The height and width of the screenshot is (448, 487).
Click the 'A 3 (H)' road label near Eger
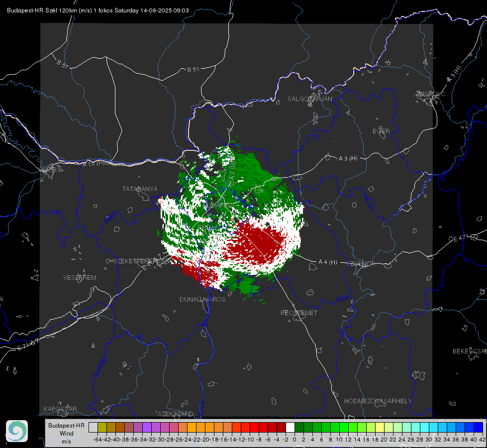pos(348,159)
